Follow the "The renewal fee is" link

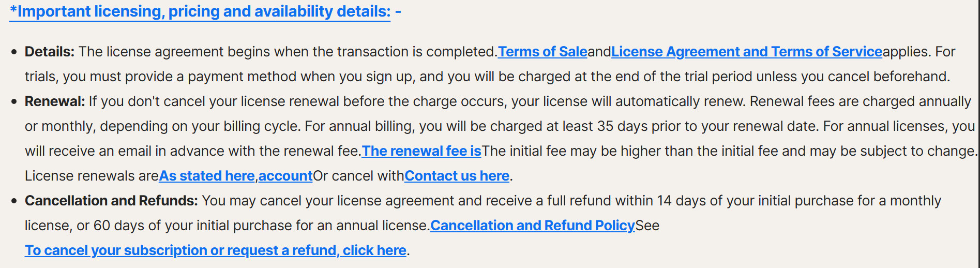tap(421, 151)
